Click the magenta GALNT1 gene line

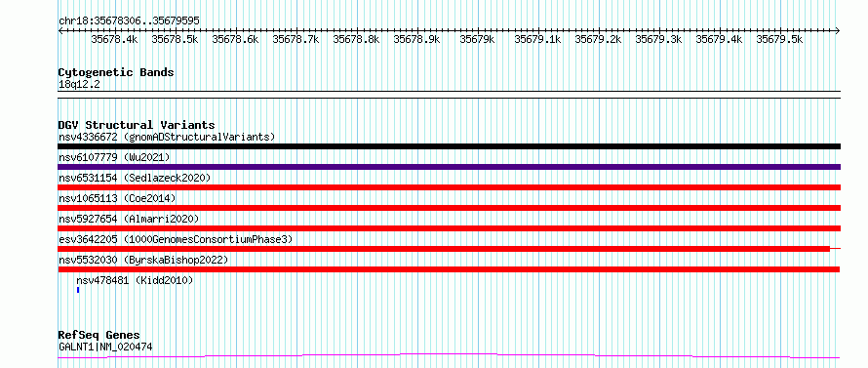[449, 356]
